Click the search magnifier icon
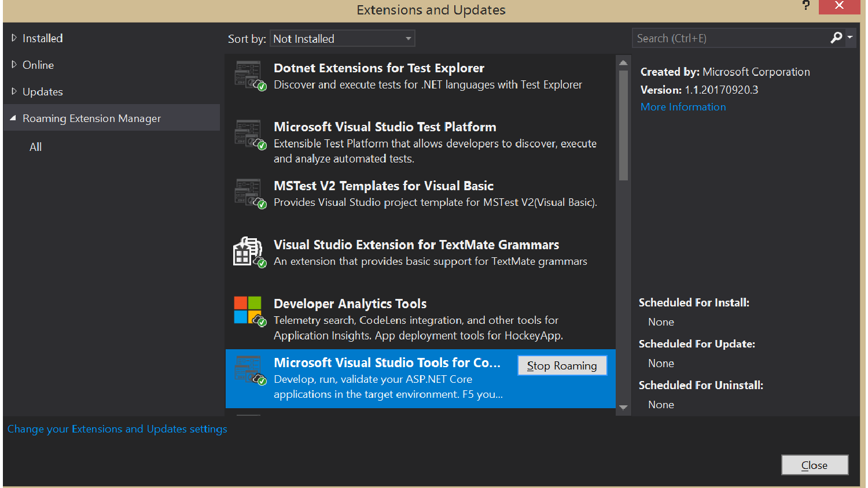 pyautogui.click(x=836, y=38)
